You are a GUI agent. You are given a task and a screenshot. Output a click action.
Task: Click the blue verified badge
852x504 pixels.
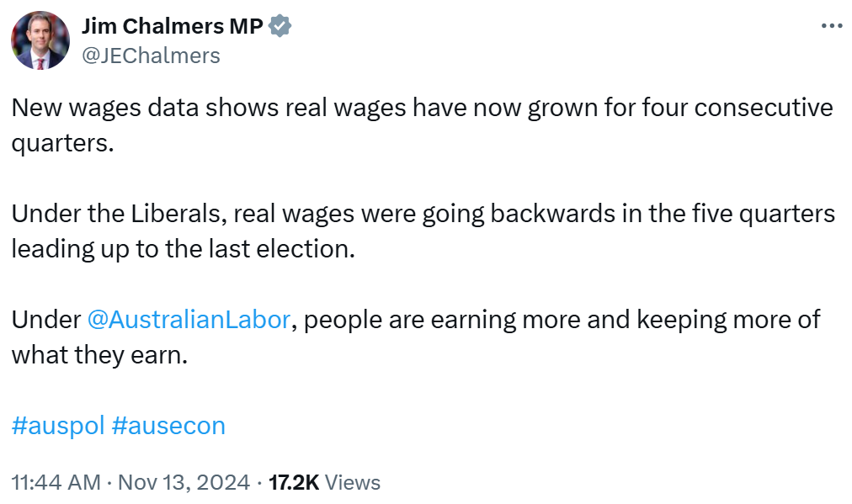coord(280,27)
